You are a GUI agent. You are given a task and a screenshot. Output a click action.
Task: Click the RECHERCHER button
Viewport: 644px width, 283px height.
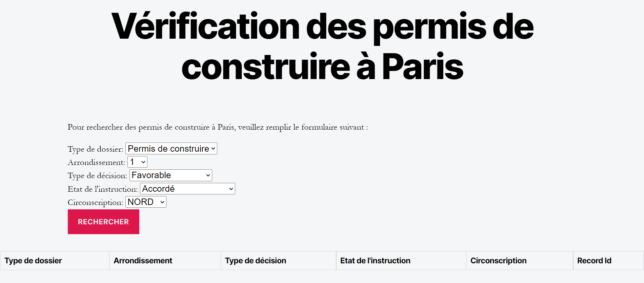coord(103,222)
